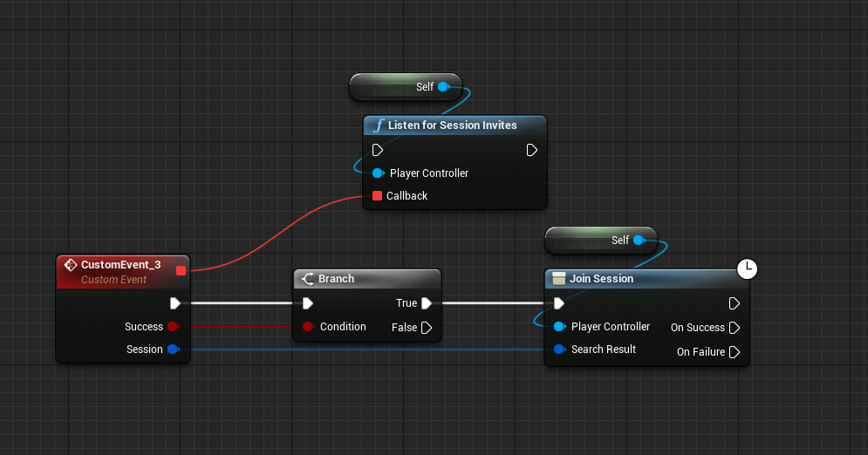Click the red Callback pin square
Viewport: 868px width, 455px height.
click(x=377, y=196)
